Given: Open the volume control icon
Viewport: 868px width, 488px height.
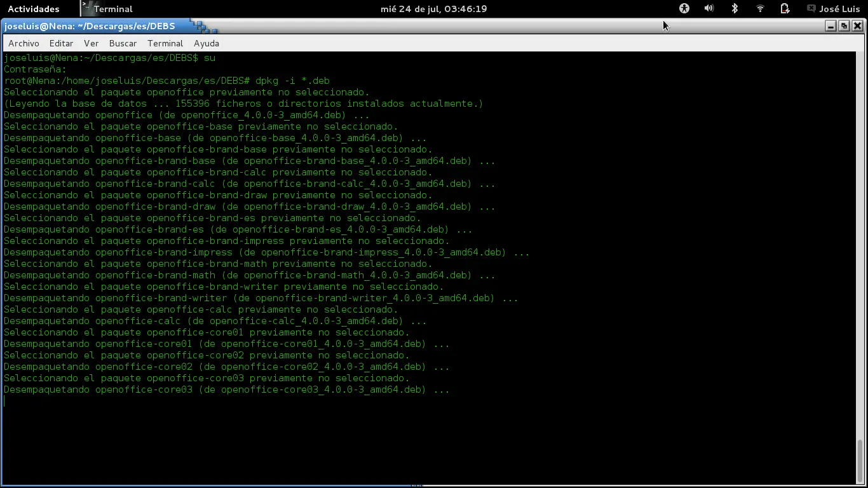Looking at the screenshot, I should [709, 8].
